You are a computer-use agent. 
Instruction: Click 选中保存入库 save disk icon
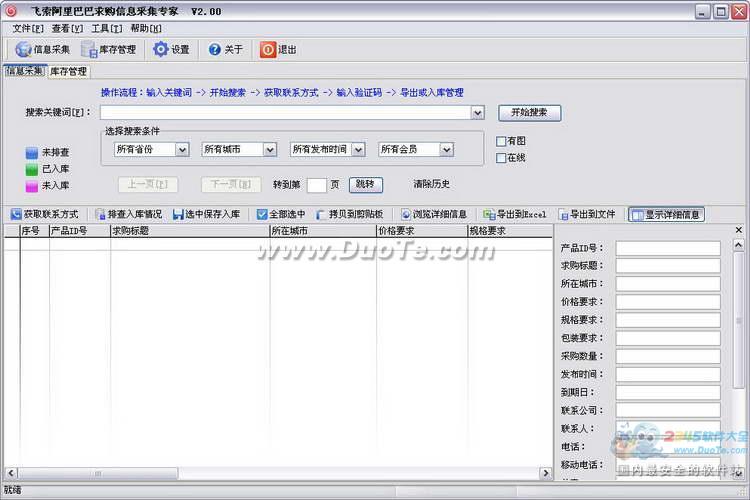(x=178, y=214)
